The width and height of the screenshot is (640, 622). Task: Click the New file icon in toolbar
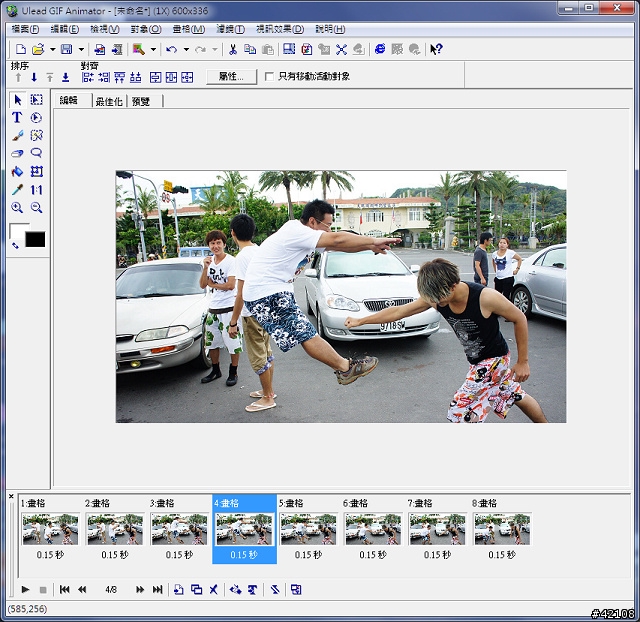(x=20, y=49)
